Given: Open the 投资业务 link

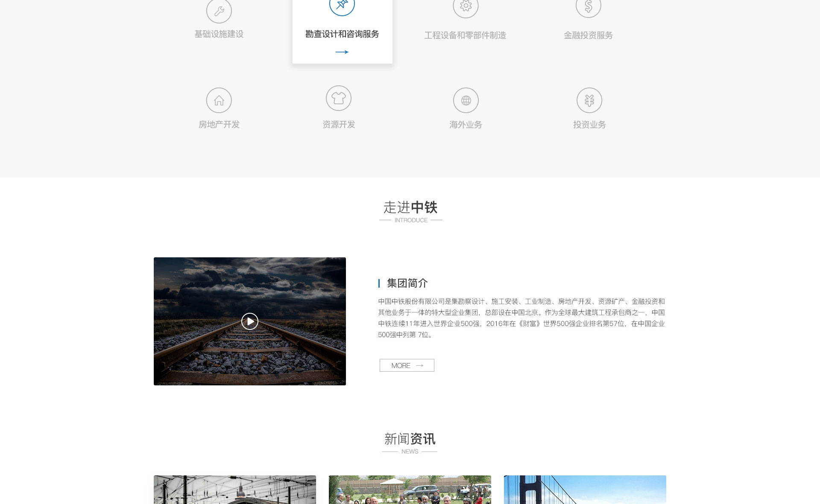Looking at the screenshot, I should [589, 125].
